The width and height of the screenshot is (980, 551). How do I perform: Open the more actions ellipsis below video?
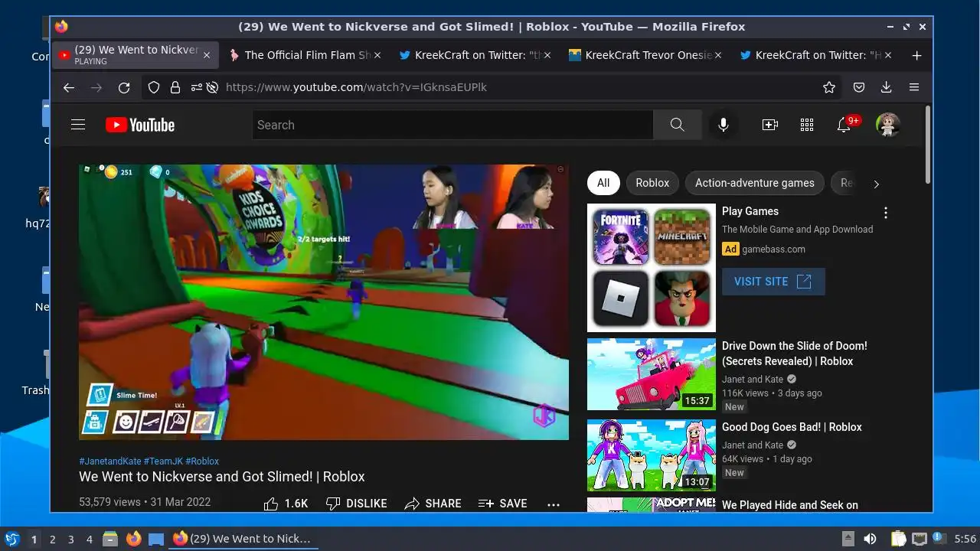(x=554, y=504)
